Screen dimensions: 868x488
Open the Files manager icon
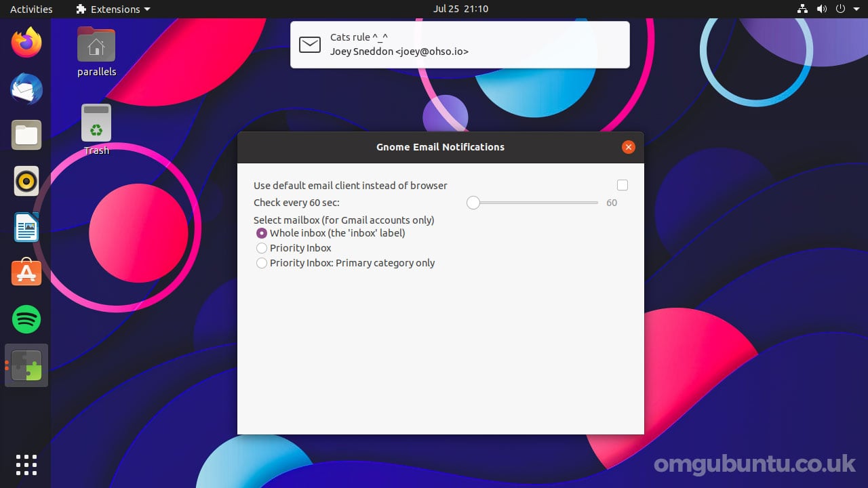coord(26,135)
